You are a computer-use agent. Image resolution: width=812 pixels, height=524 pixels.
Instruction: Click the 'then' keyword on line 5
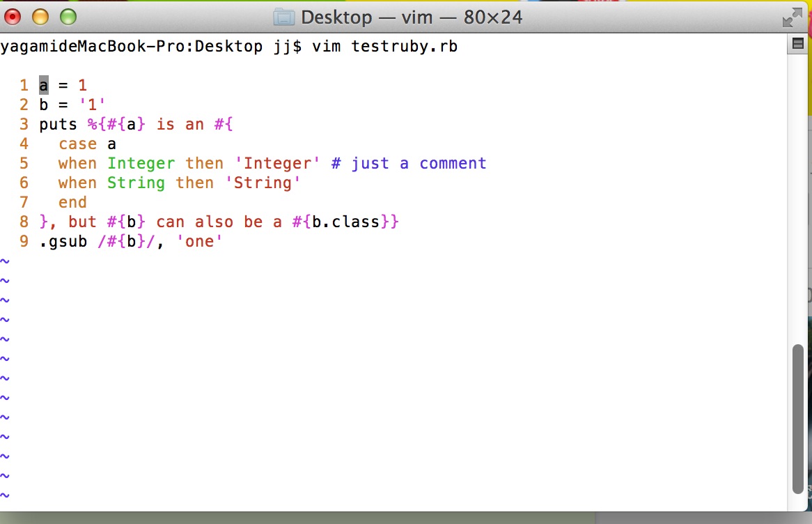[205, 163]
